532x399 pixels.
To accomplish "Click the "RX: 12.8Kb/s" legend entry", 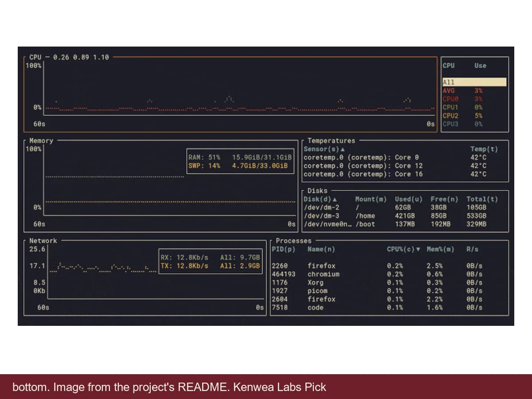I will 184,258.
